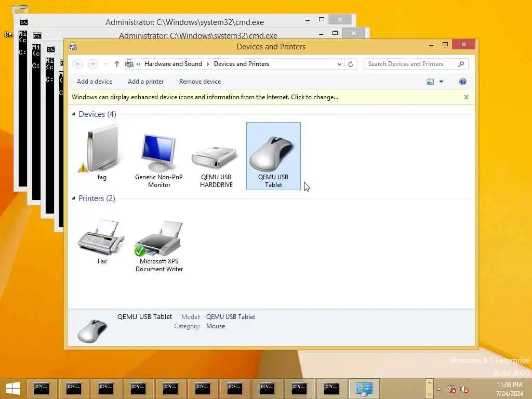Image resolution: width=532 pixels, height=399 pixels.
Task: Dismiss the yellow information bar
Action: click(466, 97)
